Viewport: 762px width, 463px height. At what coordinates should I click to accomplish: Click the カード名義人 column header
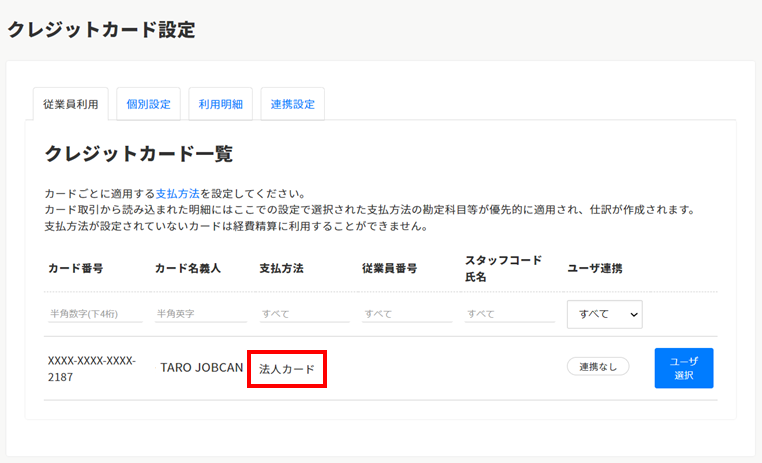(x=187, y=269)
